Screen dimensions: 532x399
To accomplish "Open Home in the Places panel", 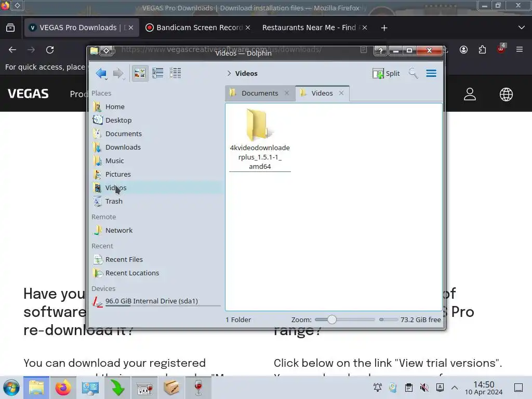I will [115, 107].
